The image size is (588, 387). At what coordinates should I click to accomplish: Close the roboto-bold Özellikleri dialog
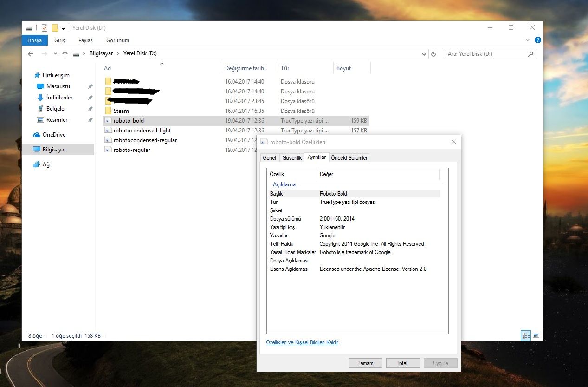click(454, 142)
